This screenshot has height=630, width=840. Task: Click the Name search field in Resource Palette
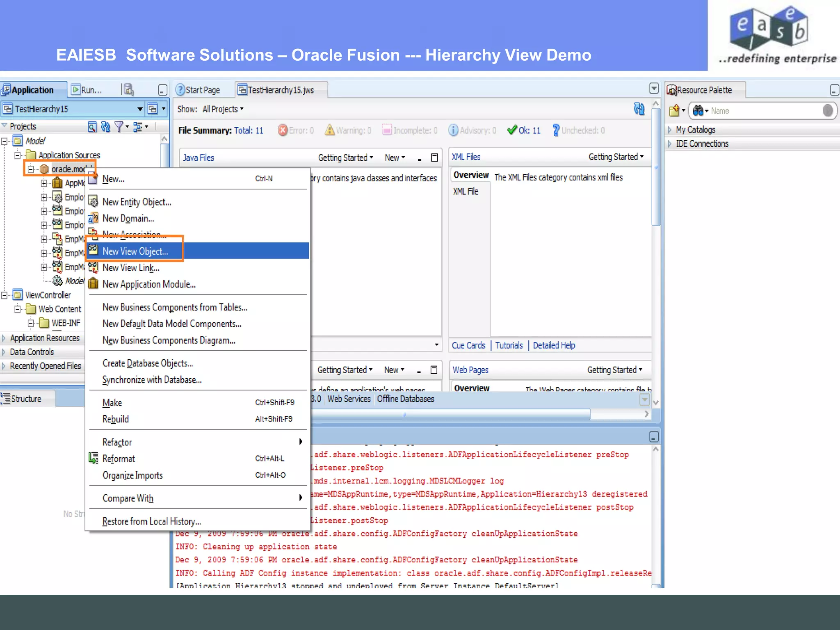[765, 111]
